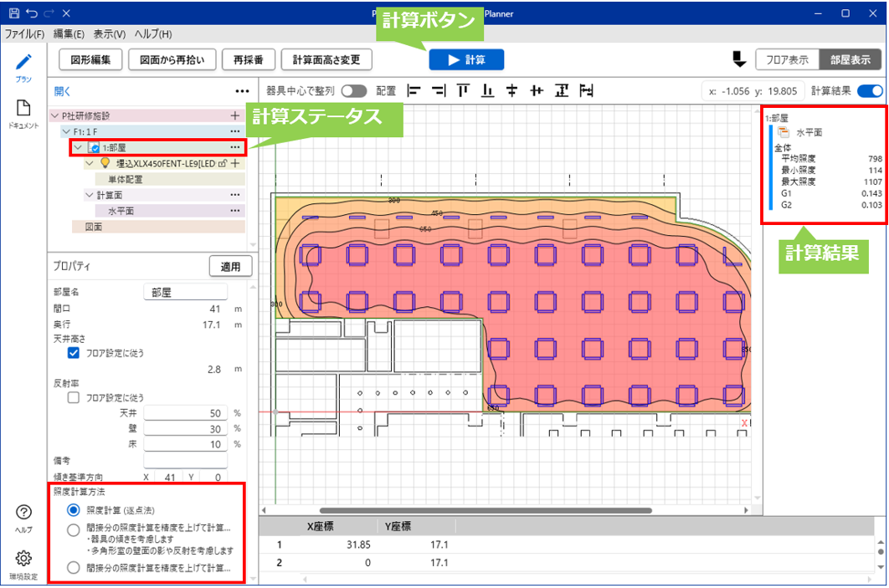
Task: Check 反射率 フロア設定に従う checkbox
Action: click(x=74, y=397)
